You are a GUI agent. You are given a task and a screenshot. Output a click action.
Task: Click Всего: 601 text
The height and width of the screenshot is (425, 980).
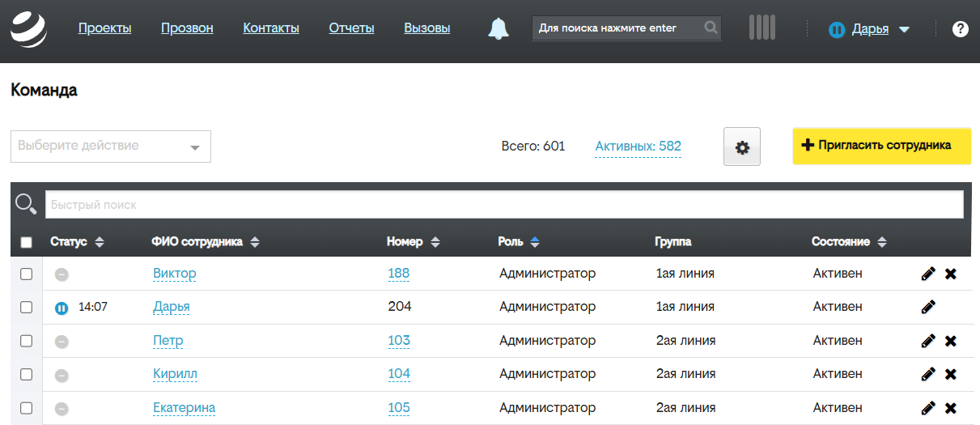pyautogui.click(x=532, y=147)
